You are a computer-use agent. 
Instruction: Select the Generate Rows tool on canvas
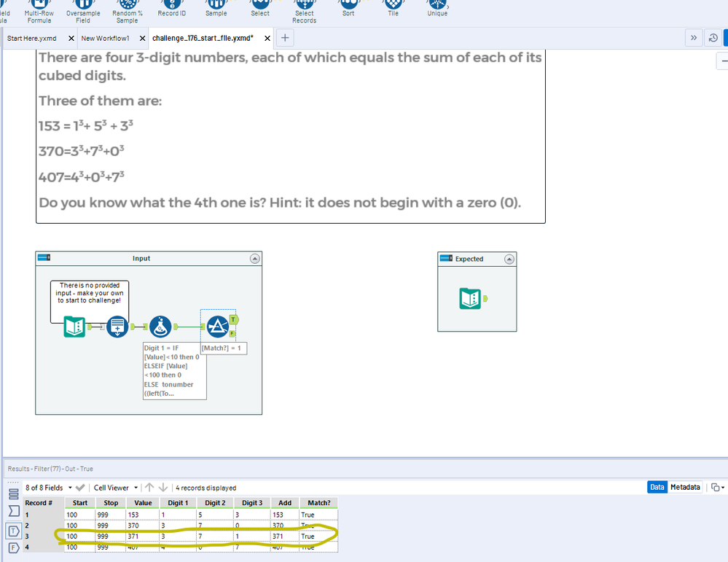click(117, 327)
